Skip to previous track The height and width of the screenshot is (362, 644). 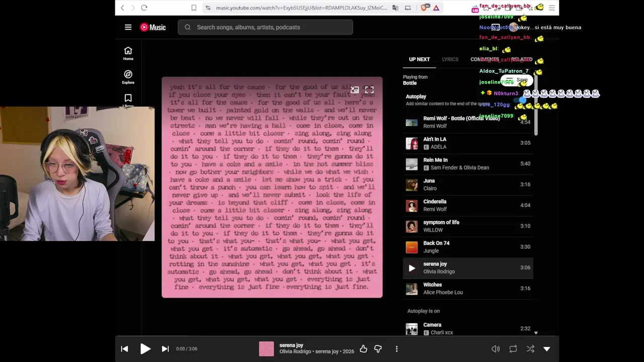click(x=124, y=349)
